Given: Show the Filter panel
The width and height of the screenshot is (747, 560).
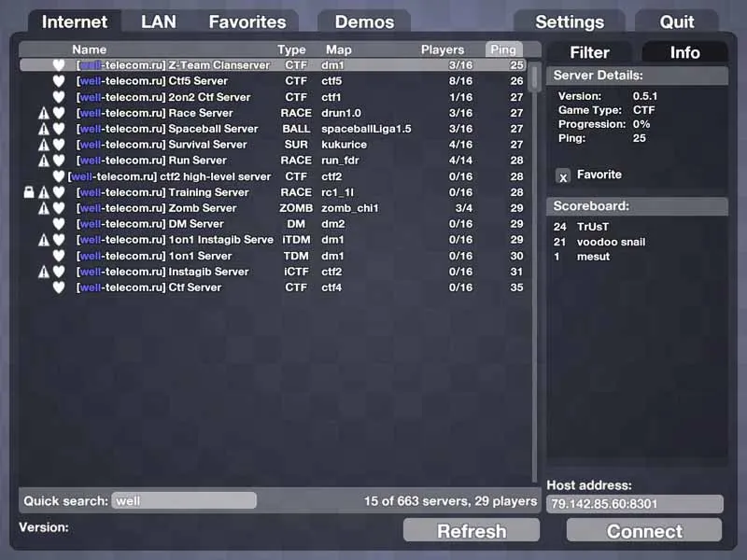Looking at the screenshot, I should tap(589, 52).
